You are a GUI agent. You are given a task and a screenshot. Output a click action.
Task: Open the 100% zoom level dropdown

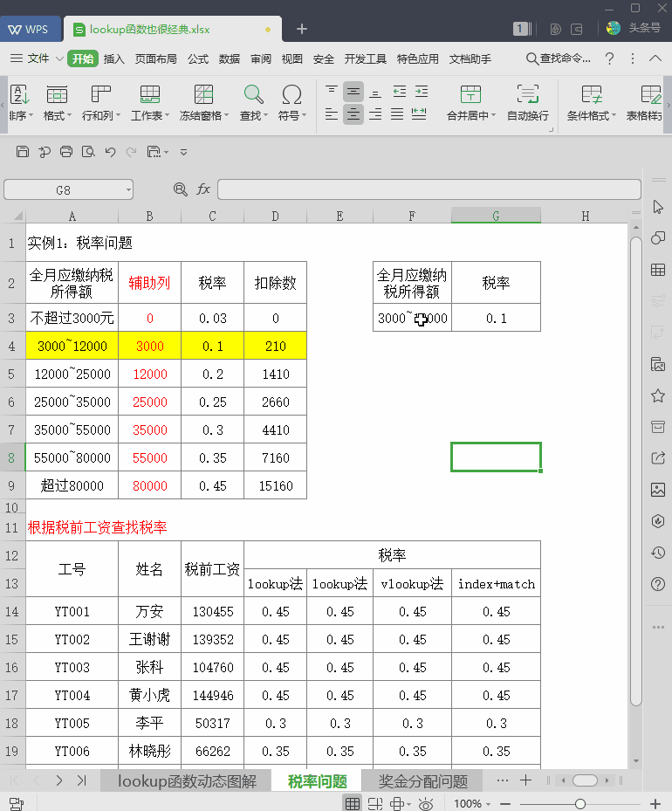pyautogui.click(x=473, y=803)
